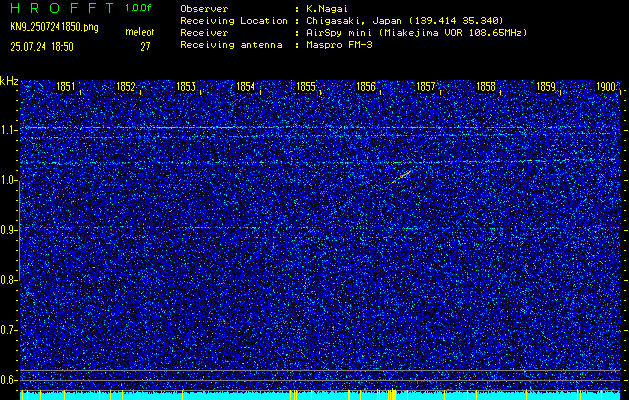Click the green HROFFT title text

62,8
